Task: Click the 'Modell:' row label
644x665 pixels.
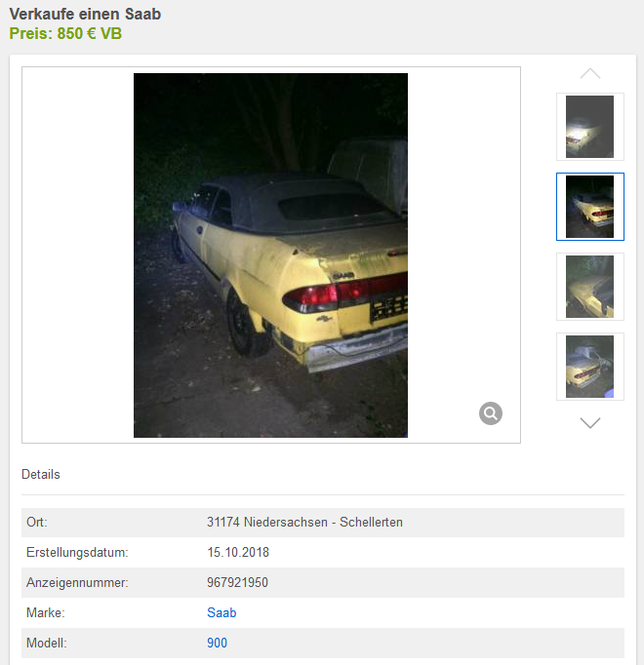Action: tap(47, 643)
